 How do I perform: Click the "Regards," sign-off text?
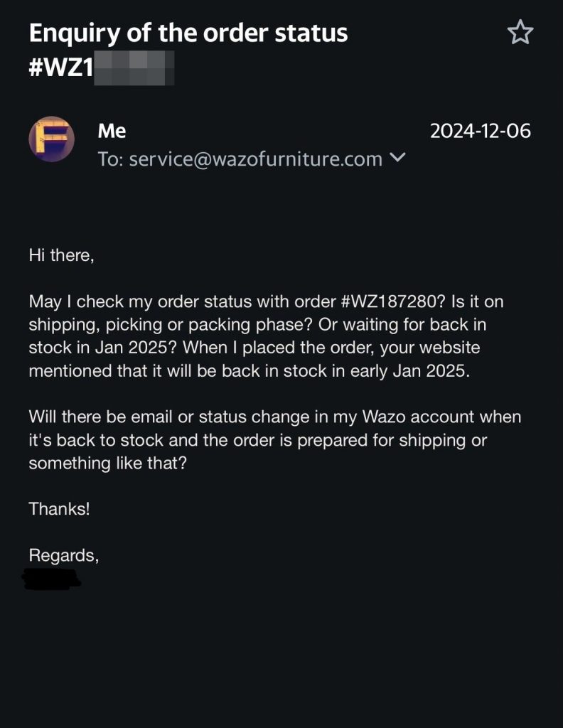[x=63, y=555]
